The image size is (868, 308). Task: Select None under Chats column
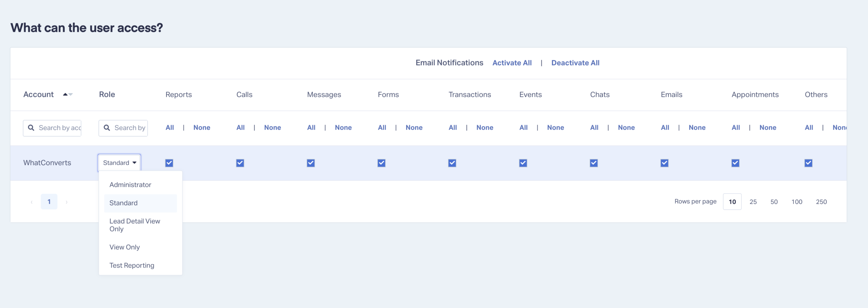[626, 128]
